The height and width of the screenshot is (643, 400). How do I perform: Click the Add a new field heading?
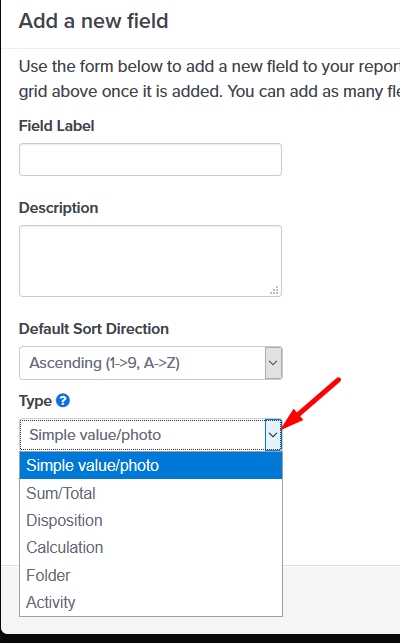[x=94, y=21]
